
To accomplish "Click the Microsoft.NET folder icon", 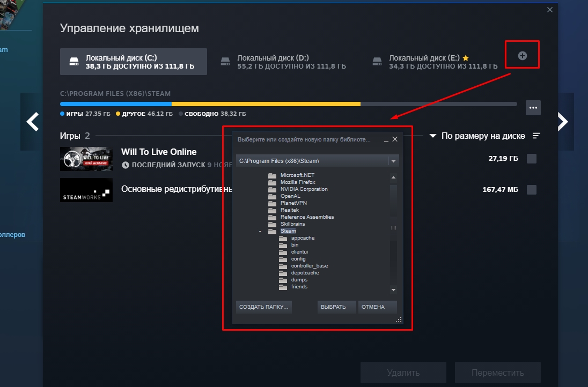I will [272, 175].
